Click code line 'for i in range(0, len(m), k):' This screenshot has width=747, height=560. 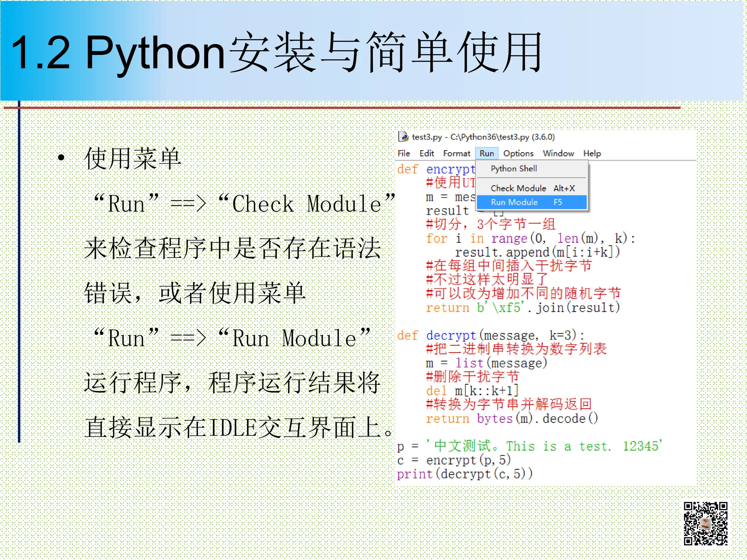coord(530,238)
